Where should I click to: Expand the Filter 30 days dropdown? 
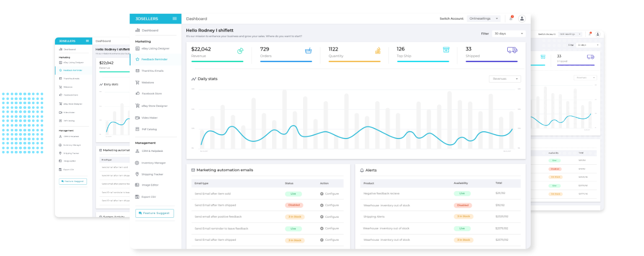click(x=509, y=33)
